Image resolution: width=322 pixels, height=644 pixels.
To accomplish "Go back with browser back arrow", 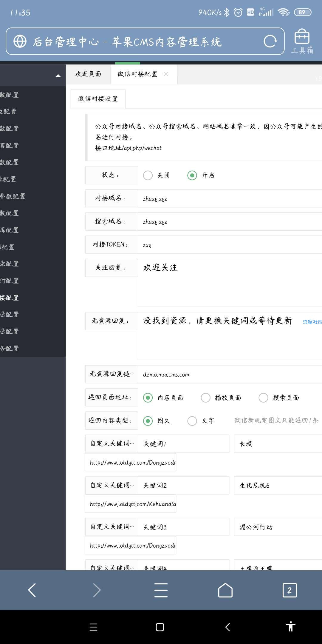I will (x=32, y=590).
